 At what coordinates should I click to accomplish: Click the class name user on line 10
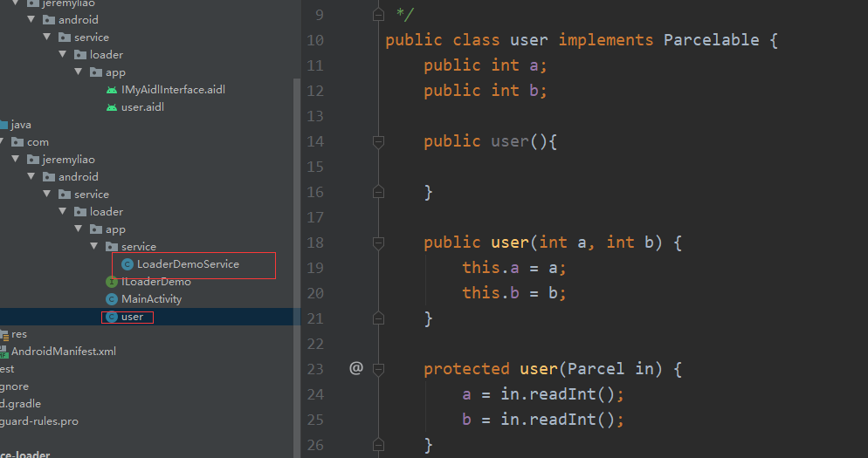click(528, 40)
